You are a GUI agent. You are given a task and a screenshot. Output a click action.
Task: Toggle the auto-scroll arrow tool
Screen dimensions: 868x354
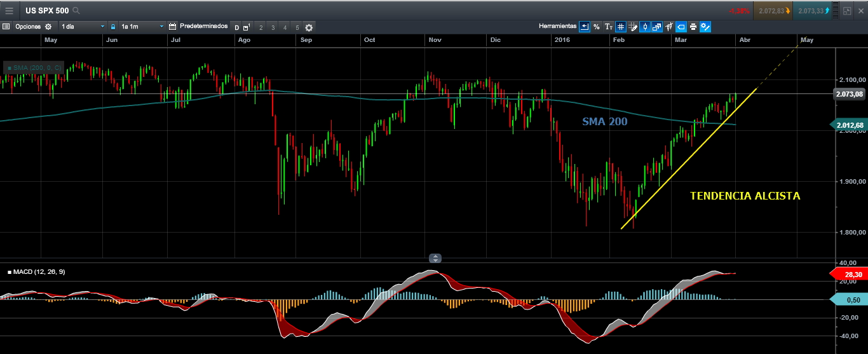click(585, 27)
